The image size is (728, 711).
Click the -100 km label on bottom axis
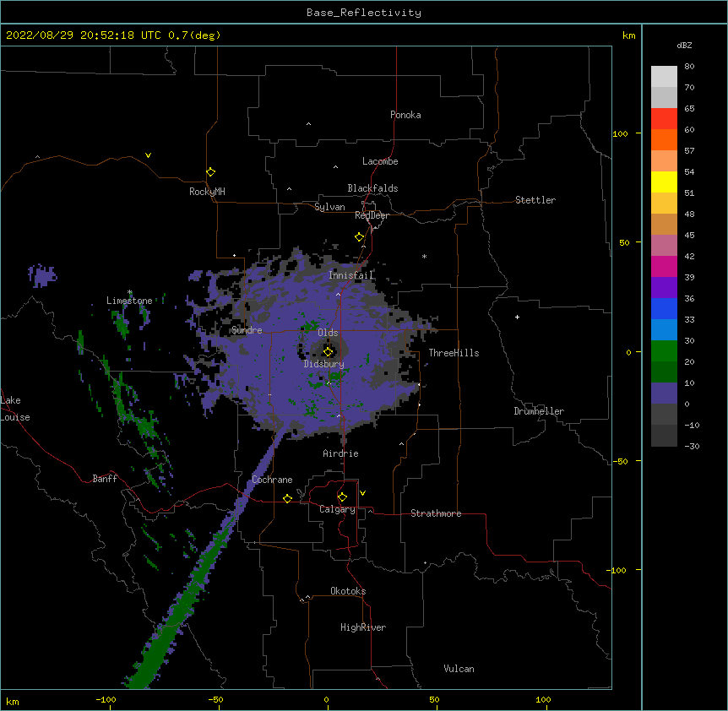[106, 699]
